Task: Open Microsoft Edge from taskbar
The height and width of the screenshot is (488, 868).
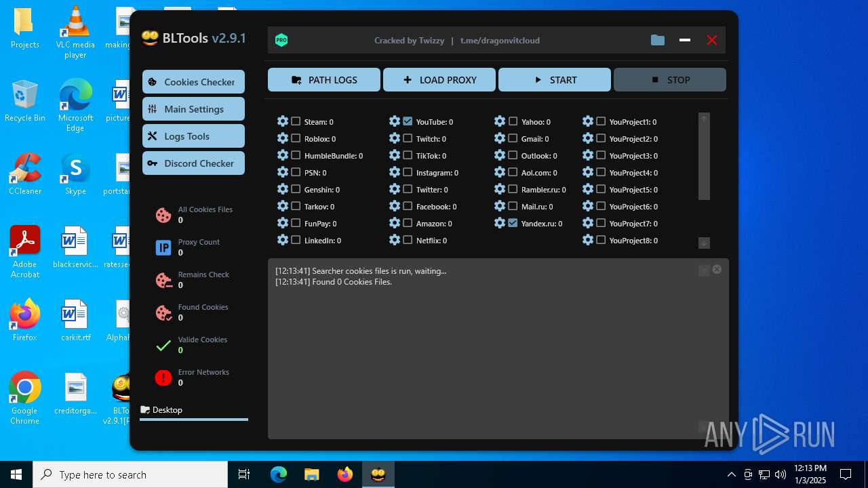Action: coord(279,474)
